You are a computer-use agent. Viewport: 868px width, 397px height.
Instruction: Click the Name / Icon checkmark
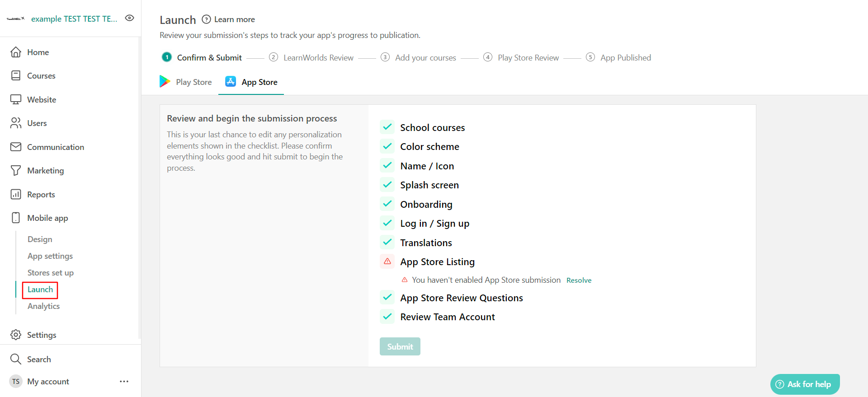pyautogui.click(x=387, y=165)
